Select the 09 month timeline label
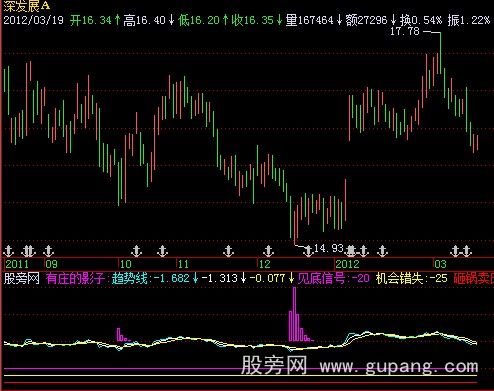The height and width of the screenshot is (391, 494). [51, 264]
